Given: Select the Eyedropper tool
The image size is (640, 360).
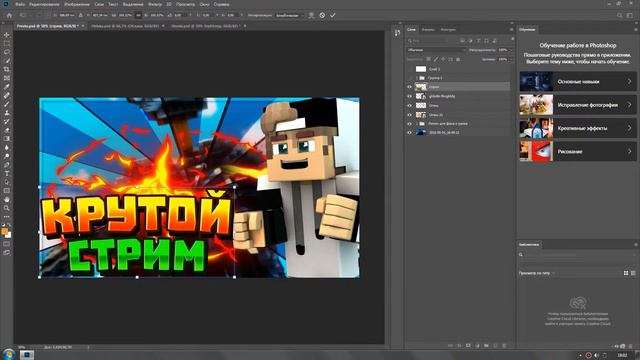Looking at the screenshot, I should click(x=7, y=87).
